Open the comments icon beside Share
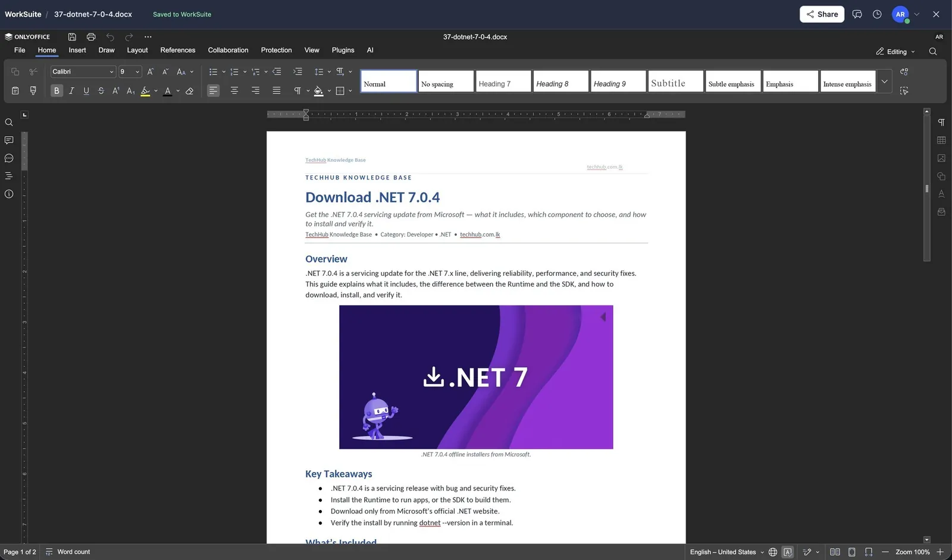952x560 pixels. point(857,14)
